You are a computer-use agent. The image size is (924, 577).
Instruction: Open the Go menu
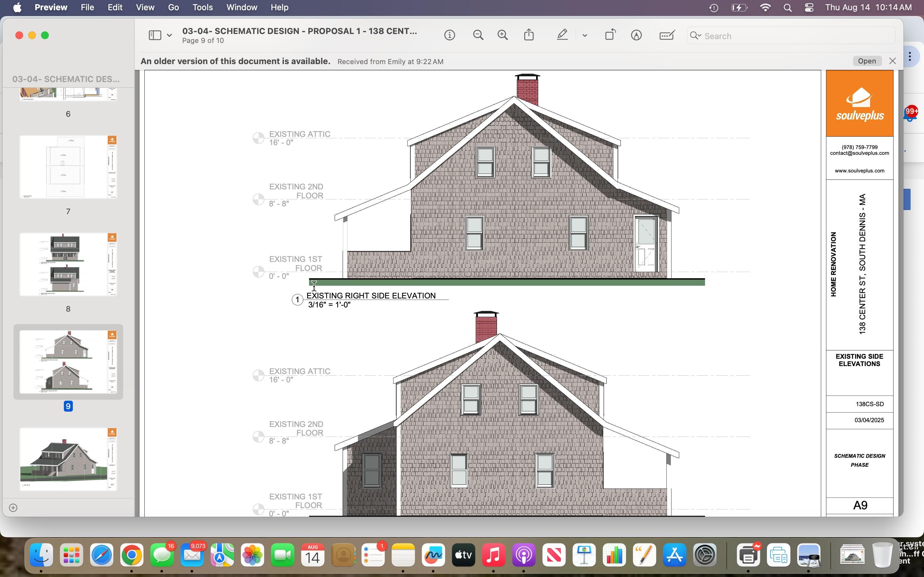(x=173, y=8)
